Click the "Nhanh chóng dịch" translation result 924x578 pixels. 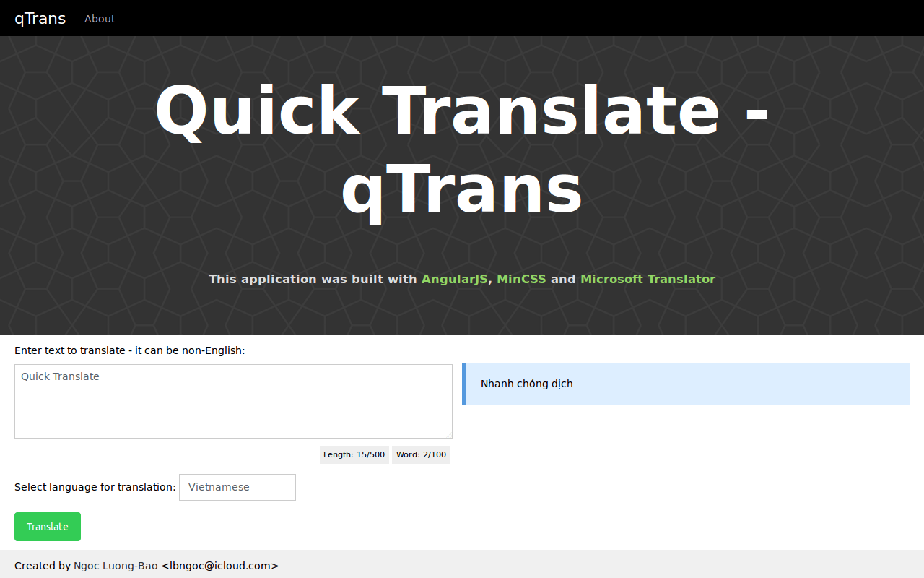(526, 384)
